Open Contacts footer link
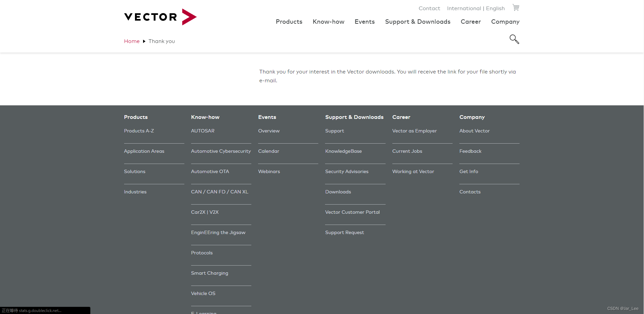Image resolution: width=644 pixels, height=314 pixels. (x=470, y=192)
